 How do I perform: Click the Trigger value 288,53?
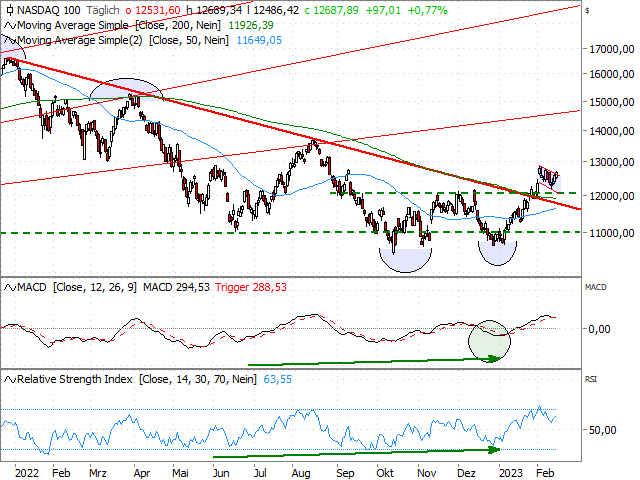269,287
